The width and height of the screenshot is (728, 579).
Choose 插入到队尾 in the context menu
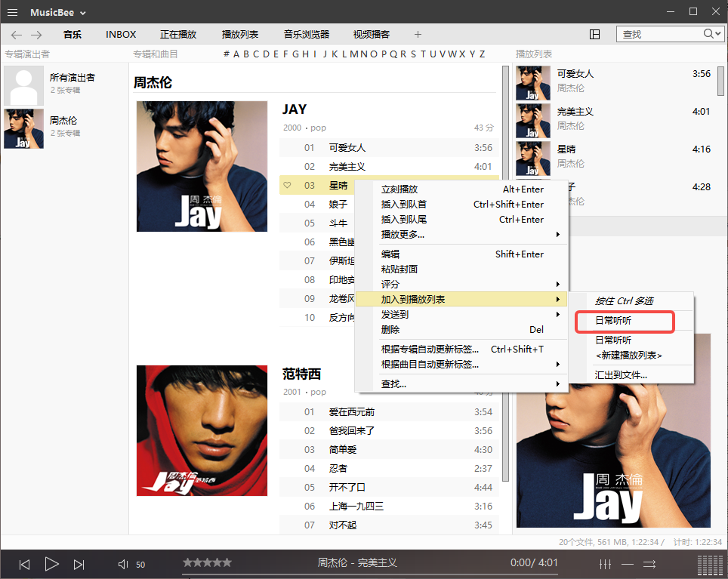[461, 220]
